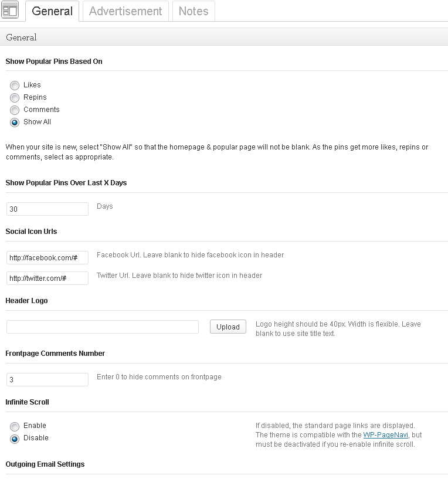This screenshot has height=479, width=448.
Task: Click the Show Popular Pins Based On heading
Action: [54, 62]
